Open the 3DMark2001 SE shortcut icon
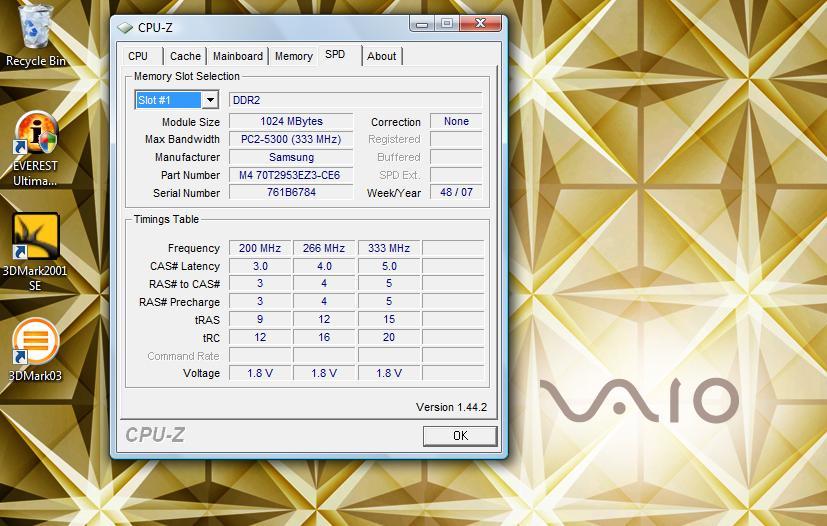827x526 pixels. pos(35,253)
